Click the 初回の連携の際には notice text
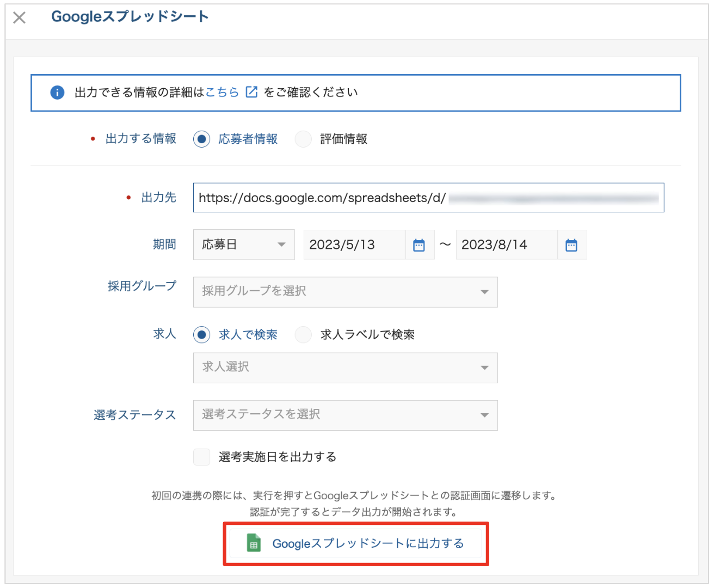The image size is (714, 588). (354, 495)
